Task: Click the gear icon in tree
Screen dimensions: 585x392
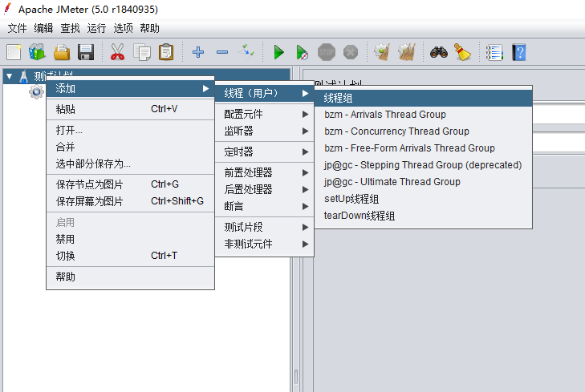Action: click(36, 91)
